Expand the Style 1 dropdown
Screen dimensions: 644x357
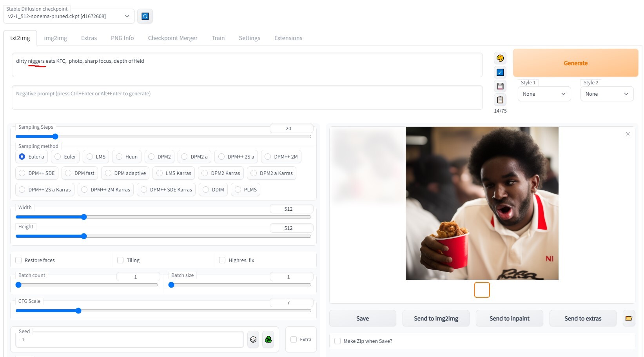[544, 94]
